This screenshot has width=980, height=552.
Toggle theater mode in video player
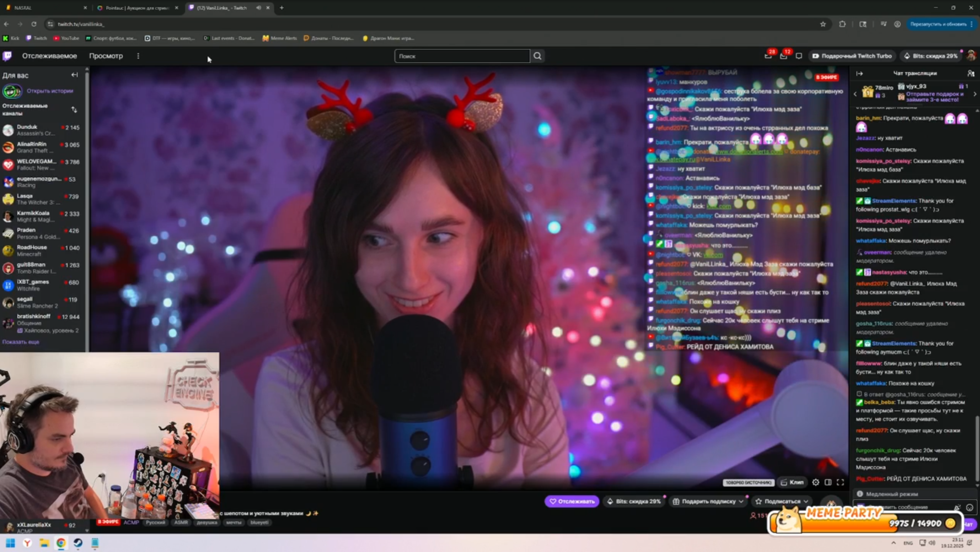coord(828,482)
